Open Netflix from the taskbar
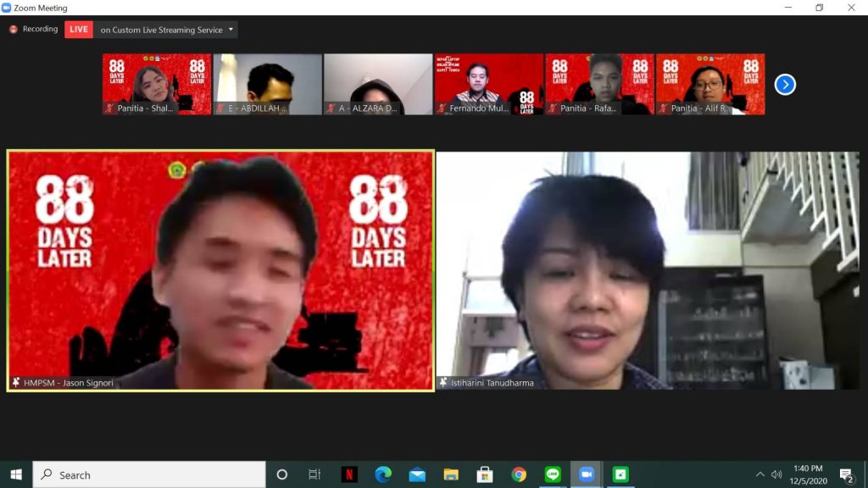The image size is (868, 488). click(x=349, y=474)
